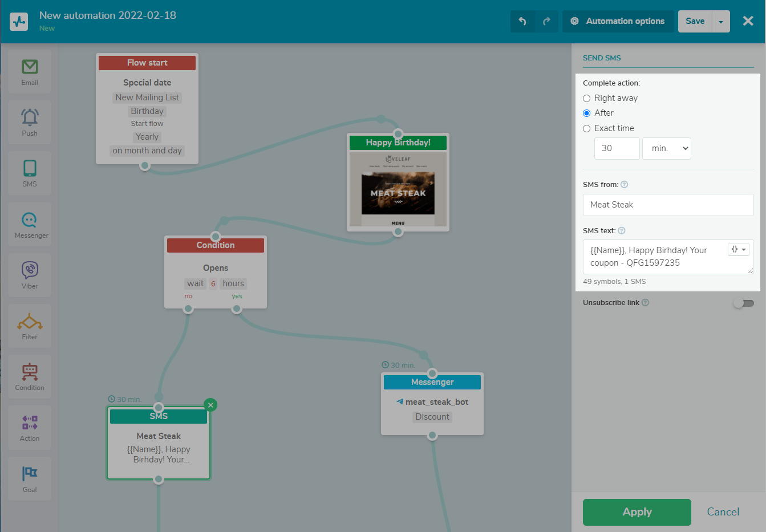
Task: Add a Filter block from sidebar
Action: click(x=30, y=326)
